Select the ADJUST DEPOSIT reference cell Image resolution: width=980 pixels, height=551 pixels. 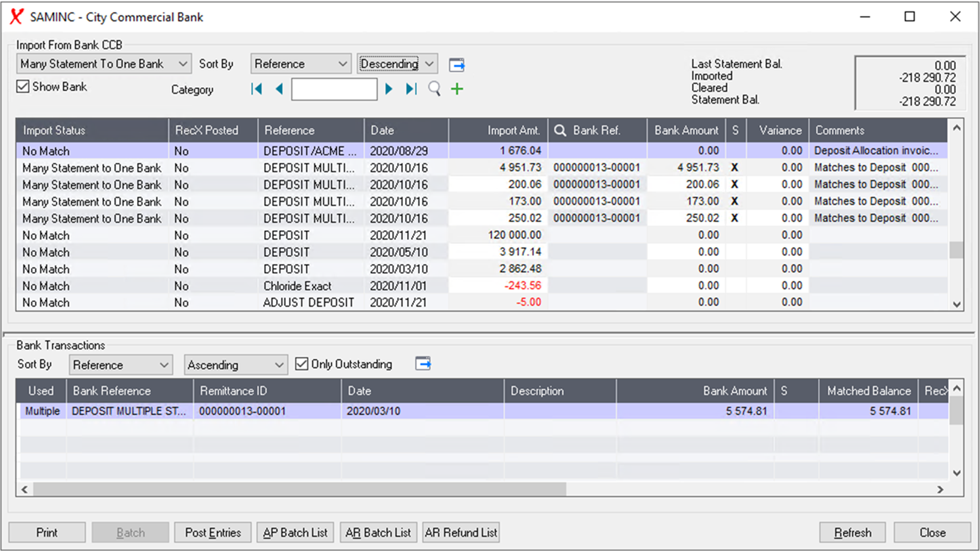pyautogui.click(x=311, y=303)
